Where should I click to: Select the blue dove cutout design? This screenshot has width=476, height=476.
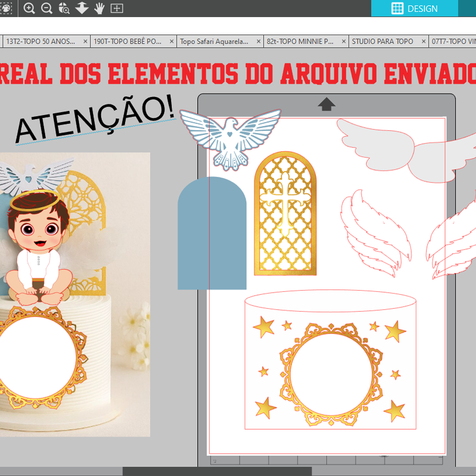[x=230, y=138]
